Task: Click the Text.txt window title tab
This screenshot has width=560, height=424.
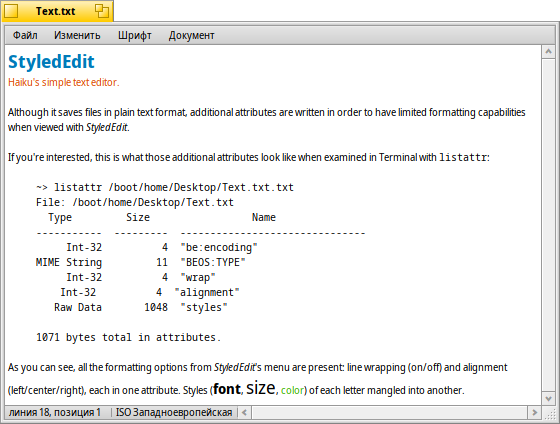Action: (x=56, y=11)
